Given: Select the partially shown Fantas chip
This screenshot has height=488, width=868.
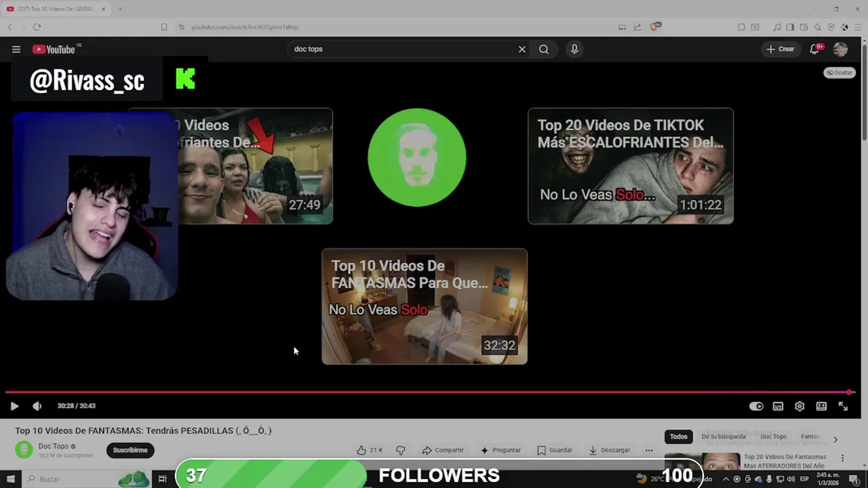Looking at the screenshot, I should point(810,436).
